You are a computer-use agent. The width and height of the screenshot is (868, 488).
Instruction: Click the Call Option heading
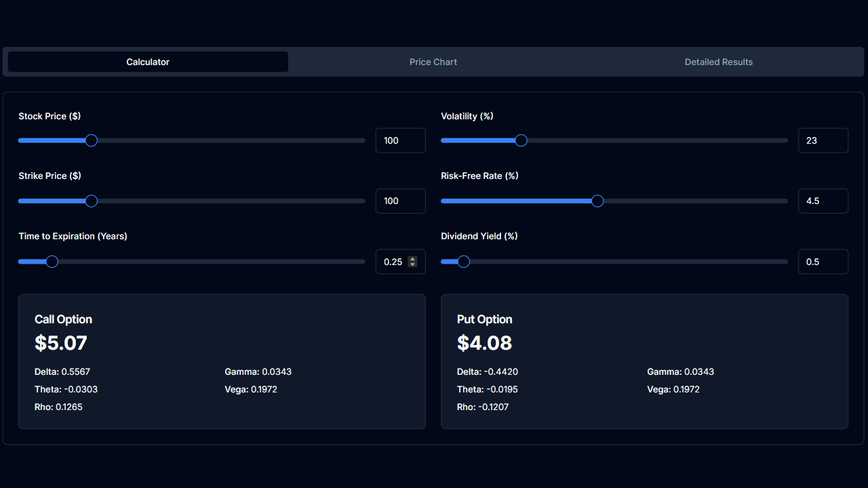[x=63, y=319]
